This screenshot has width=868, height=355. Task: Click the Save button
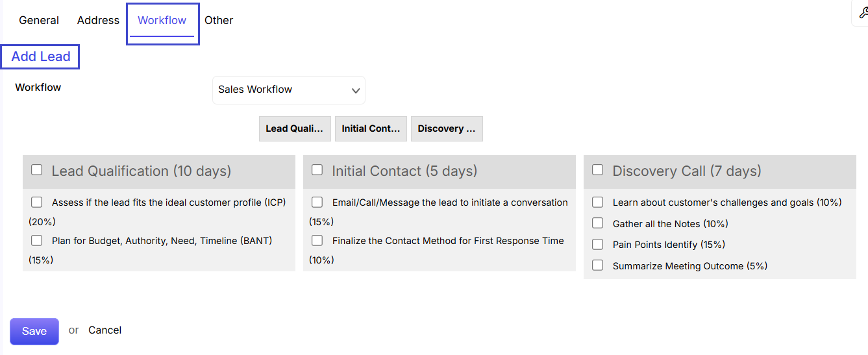pyautogui.click(x=34, y=331)
